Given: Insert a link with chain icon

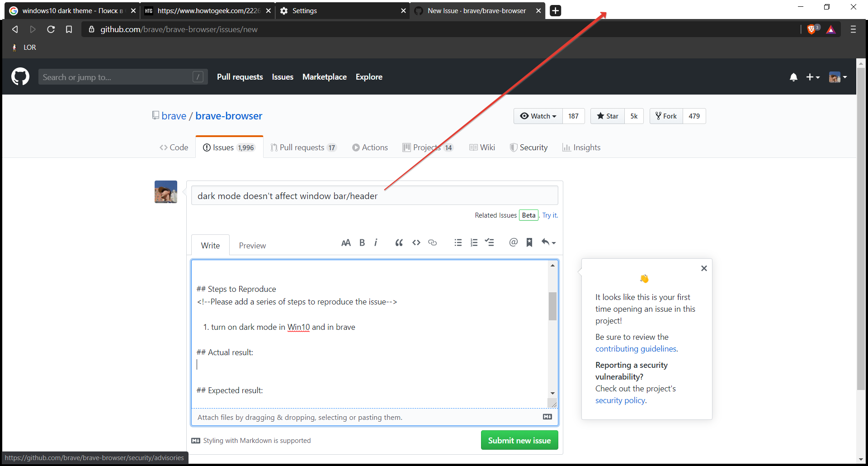Looking at the screenshot, I should coord(433,243).
